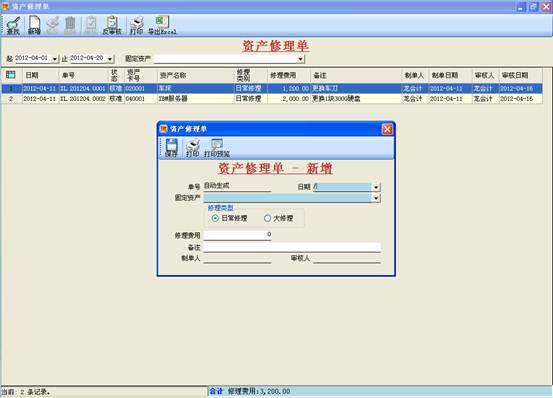Image resolution: width=553 pixels, height=398 pixels.
Task: Click the 反审核 unapprove clipboard icon
Action: click(x=112, y=25)
